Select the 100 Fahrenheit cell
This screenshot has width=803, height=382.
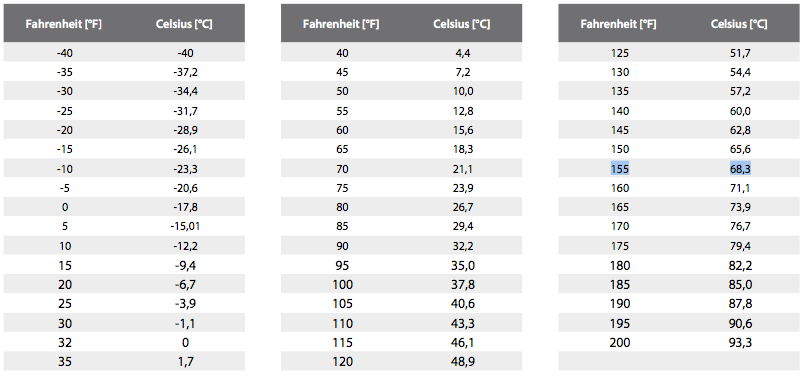343,285
